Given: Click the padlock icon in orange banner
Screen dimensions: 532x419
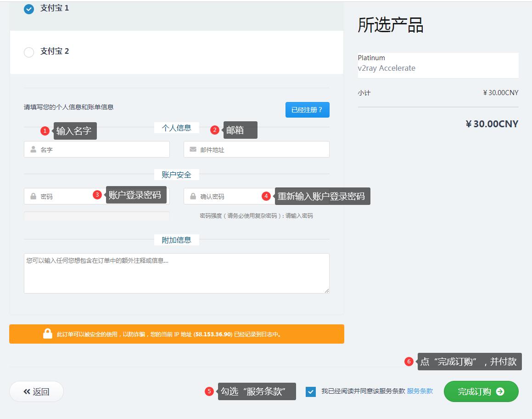Looking at the screenshot, I should (48, 334).
